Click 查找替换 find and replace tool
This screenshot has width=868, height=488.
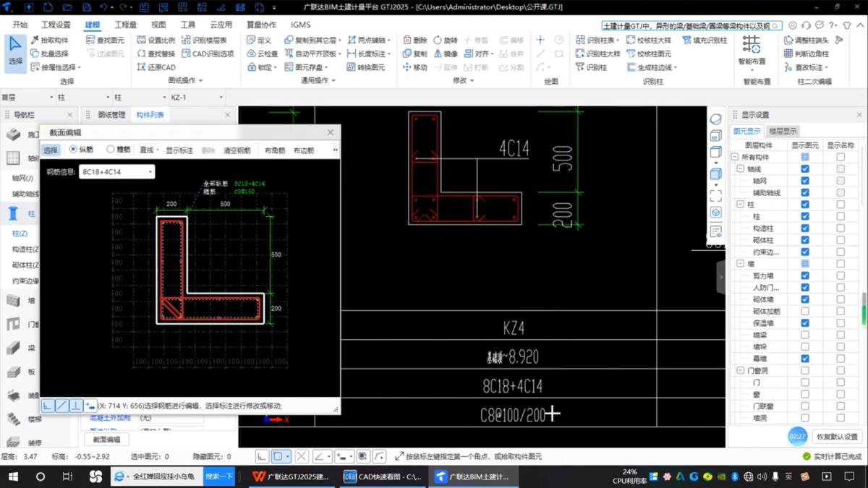[x=156, y=53]
